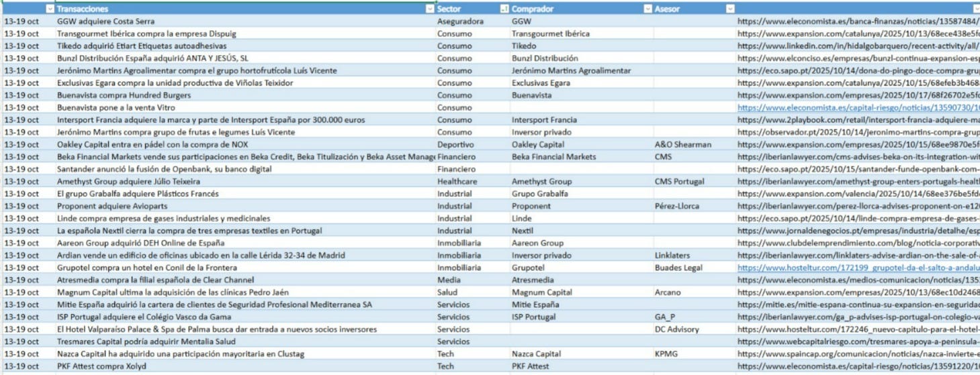Image resolution: width=980 pixels, height=375 pixels.
Task: Select 'Tresmares Capital podría adquirir Mentalia Salud' cell
Action: [244, 341]
